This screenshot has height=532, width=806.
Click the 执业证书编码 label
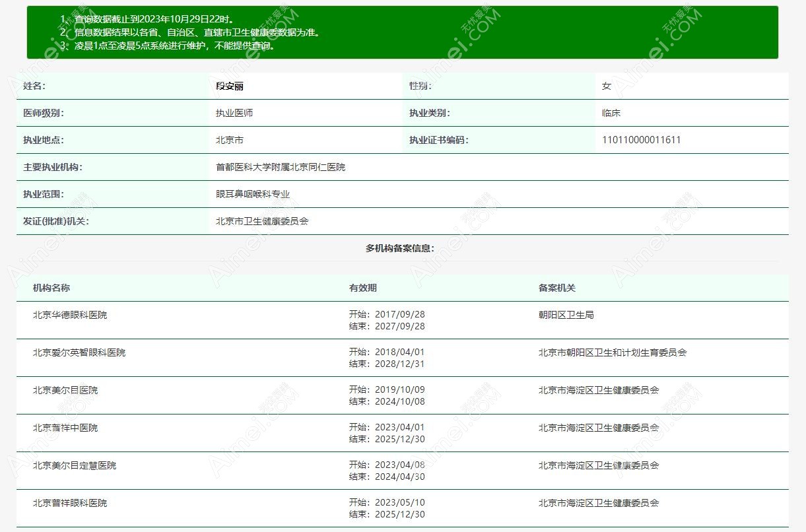pyautogui.click(x=439, y=140)
